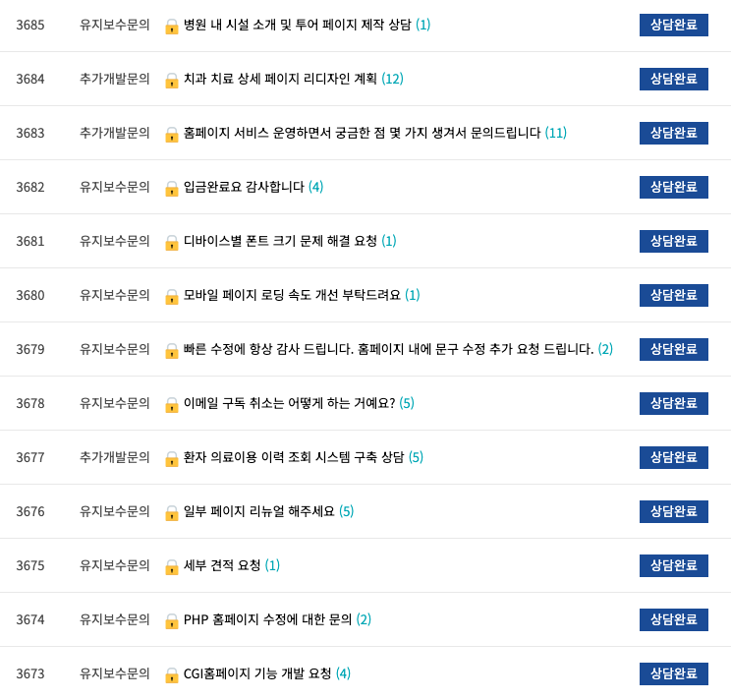Click post number 3677
Viewport: 731px width, 700px height.
[30, 457]
